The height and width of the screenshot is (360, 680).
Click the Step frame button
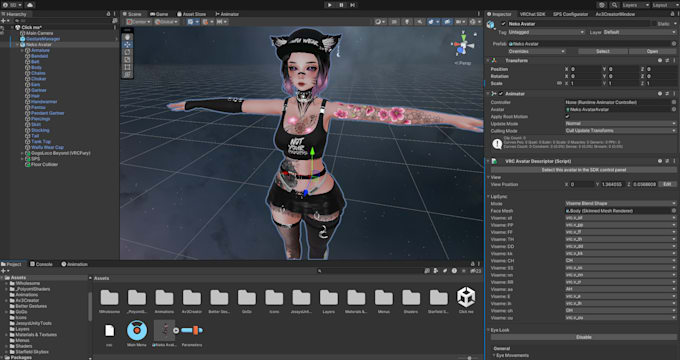point(353,5)
